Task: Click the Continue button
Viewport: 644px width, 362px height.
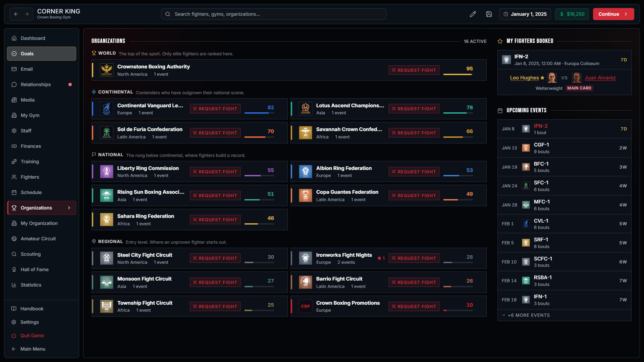Action: tap(613, 14)
